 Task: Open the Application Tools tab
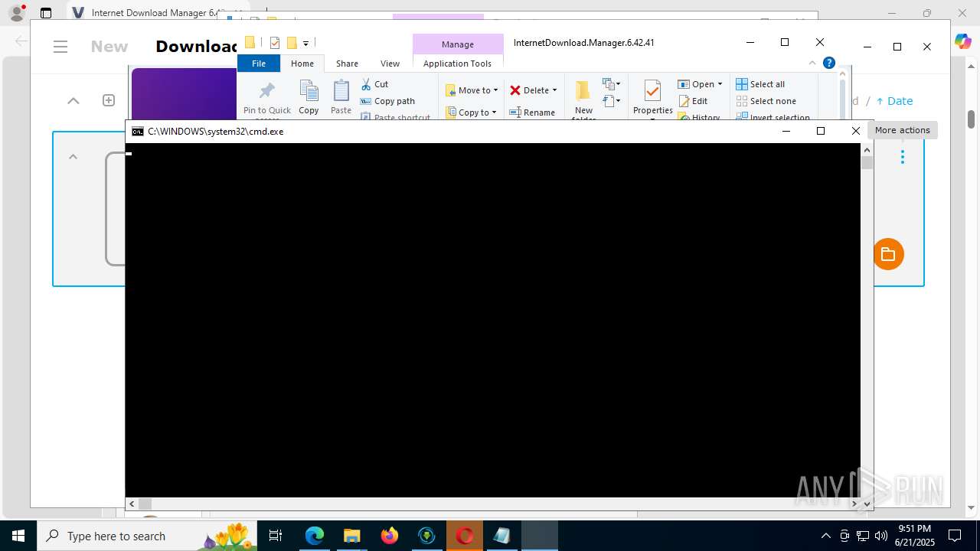[x=457, y=64]
